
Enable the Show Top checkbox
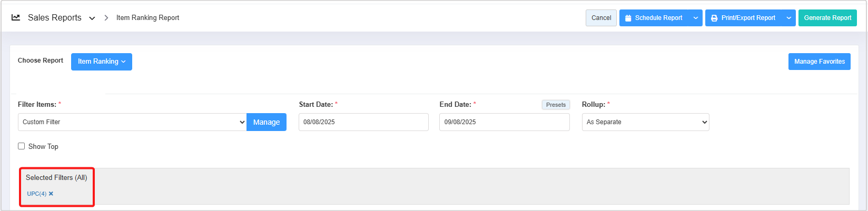22,146
